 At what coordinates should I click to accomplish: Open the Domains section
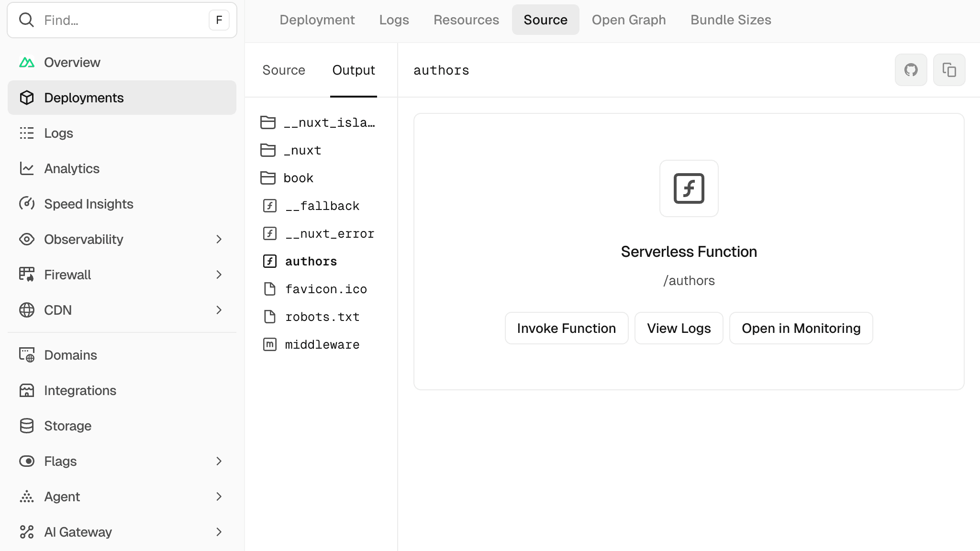[x=71, y=355]
